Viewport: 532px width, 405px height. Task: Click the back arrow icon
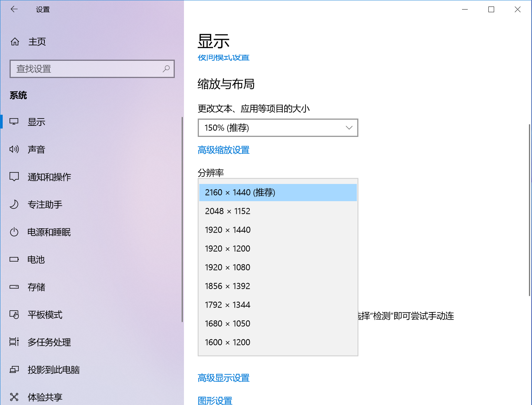[x=14, y=10]
